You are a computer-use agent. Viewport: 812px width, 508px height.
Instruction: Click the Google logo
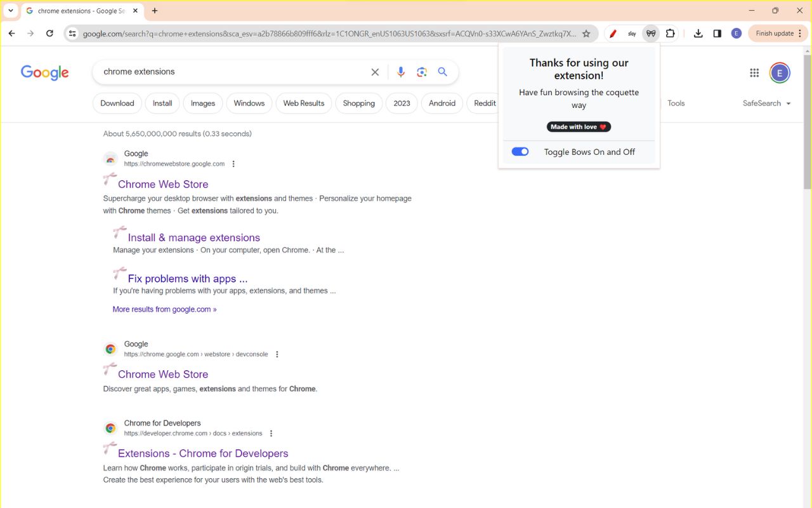pos(45,73)
